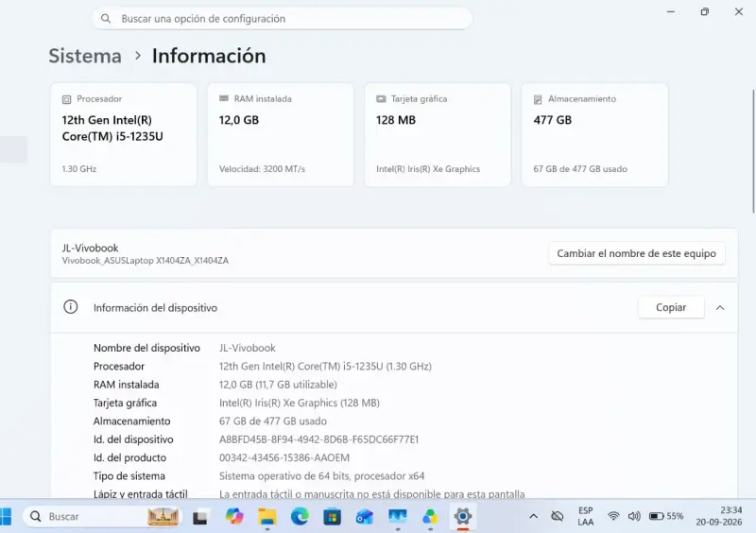Click the 477 GB storage value
Viewport: 756px width, 533px height.
click(553, 120)
